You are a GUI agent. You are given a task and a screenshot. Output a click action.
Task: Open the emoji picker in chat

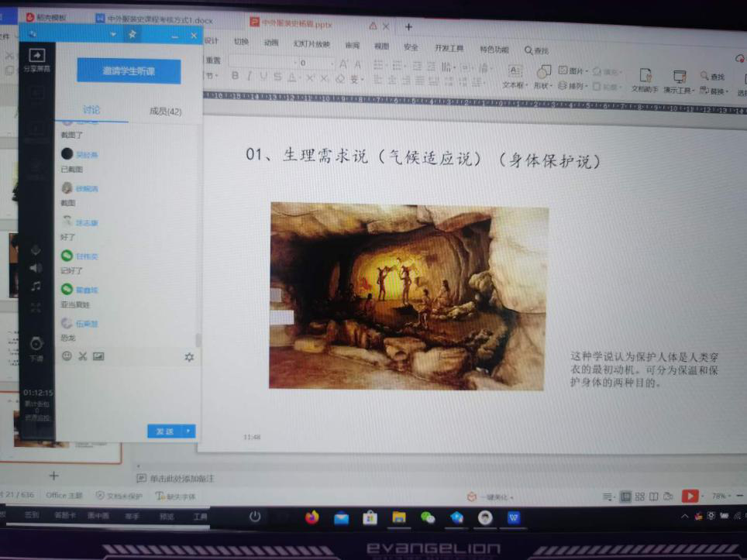(x=67, y=356)
